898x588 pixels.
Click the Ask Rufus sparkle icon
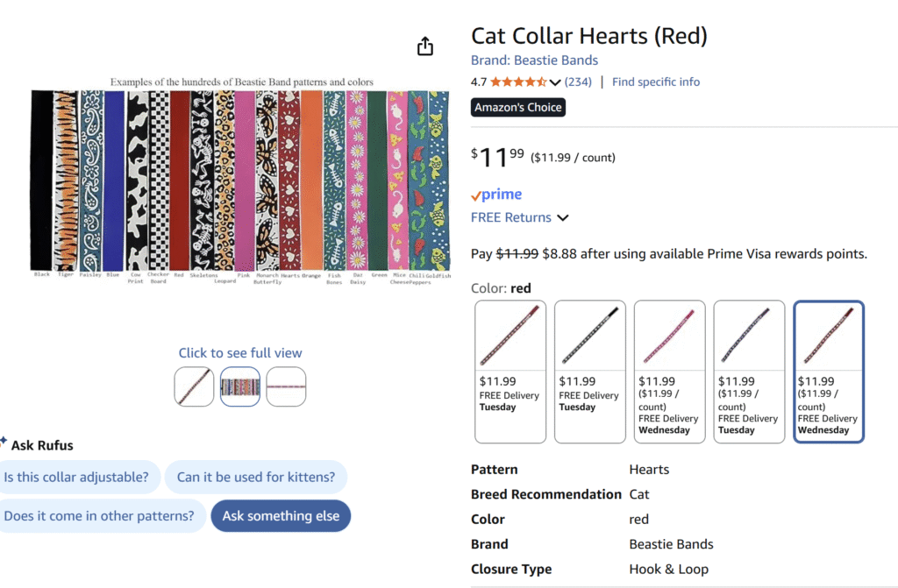[4, 441]
